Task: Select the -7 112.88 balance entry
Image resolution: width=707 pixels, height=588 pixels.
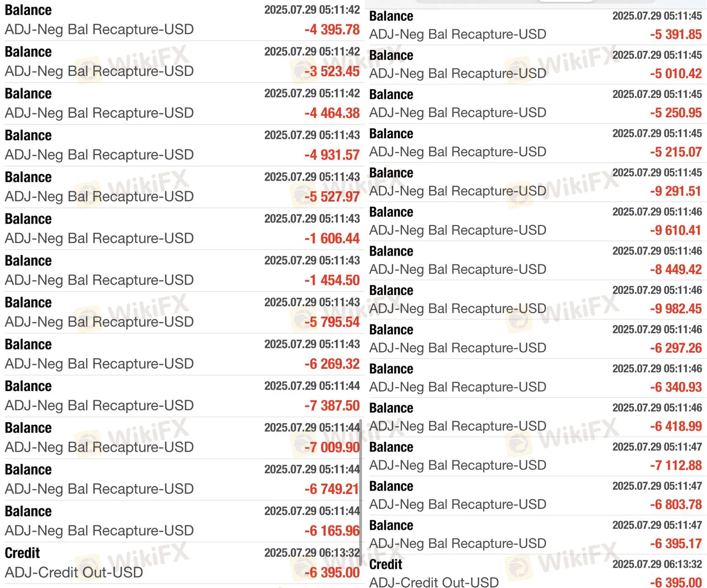Action: coord(536,457)
